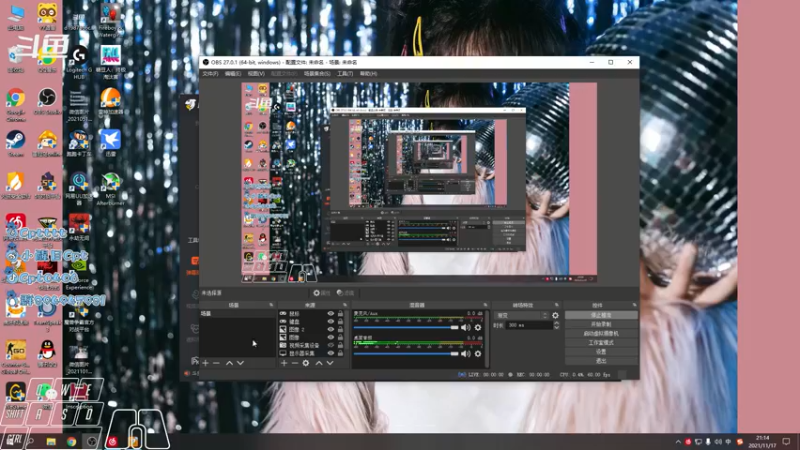Toggle visibility of 鼠标 source
Viewport: 800px width, 450px height.
(x=331, y=314)
